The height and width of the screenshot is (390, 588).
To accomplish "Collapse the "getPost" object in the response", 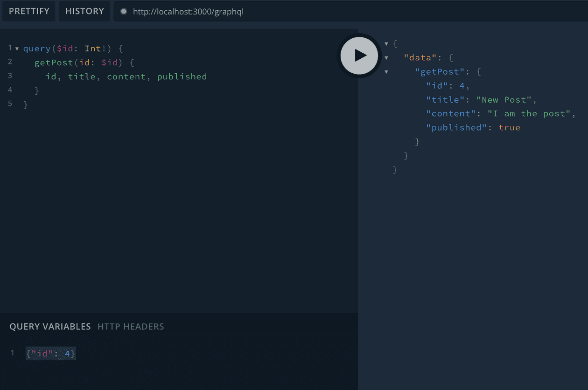I will coord(386,71).
